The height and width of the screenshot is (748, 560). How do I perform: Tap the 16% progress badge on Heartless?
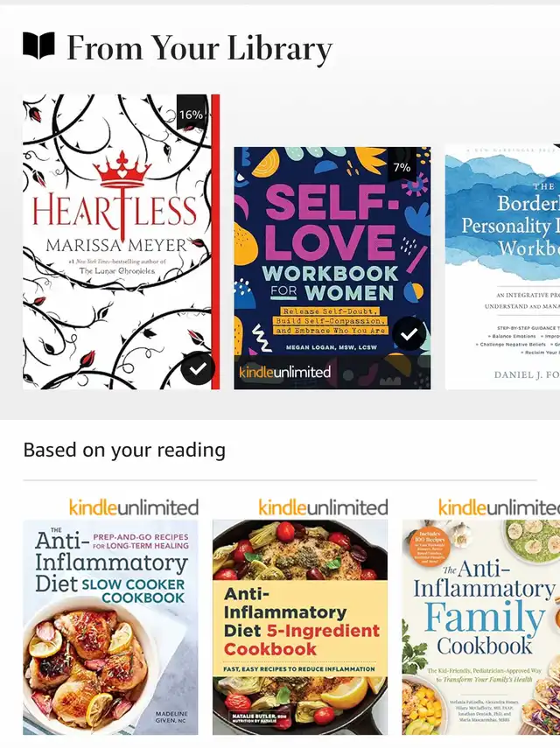point(191,113)
